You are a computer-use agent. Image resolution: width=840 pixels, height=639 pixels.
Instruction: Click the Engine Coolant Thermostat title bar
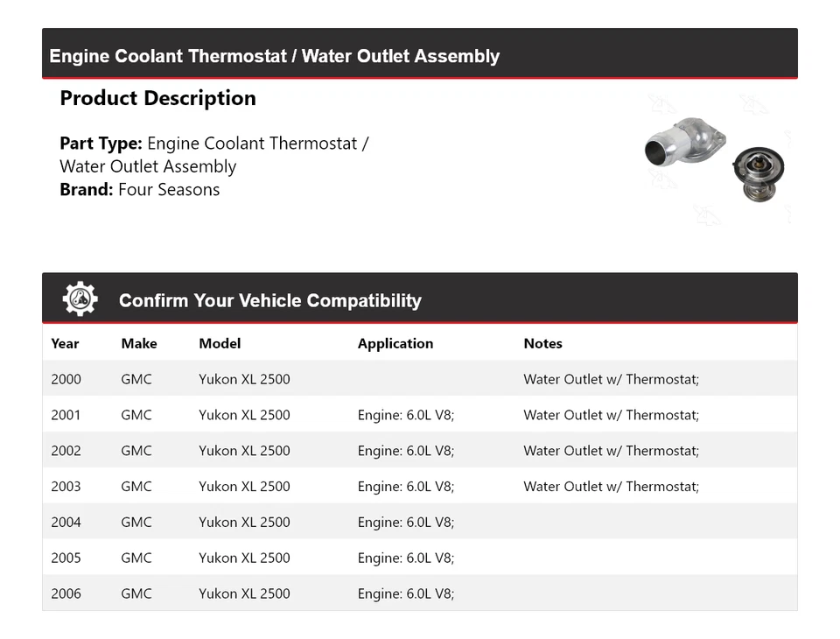click(x=275, y=56)
